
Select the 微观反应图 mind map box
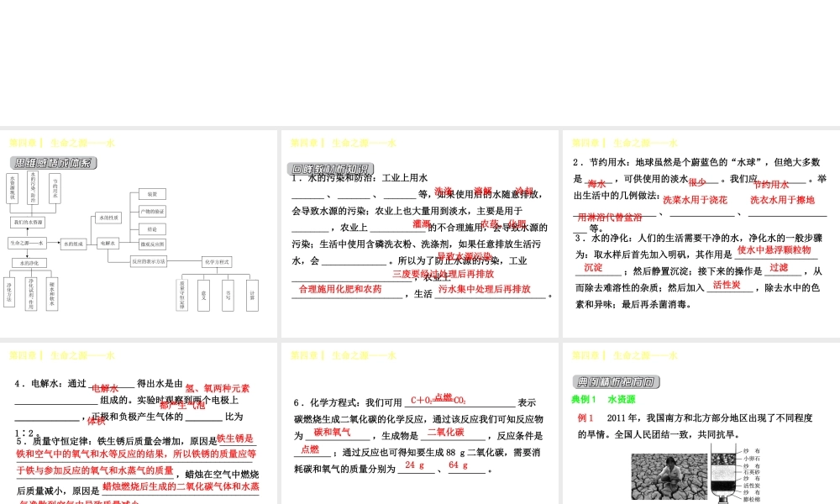152,244
